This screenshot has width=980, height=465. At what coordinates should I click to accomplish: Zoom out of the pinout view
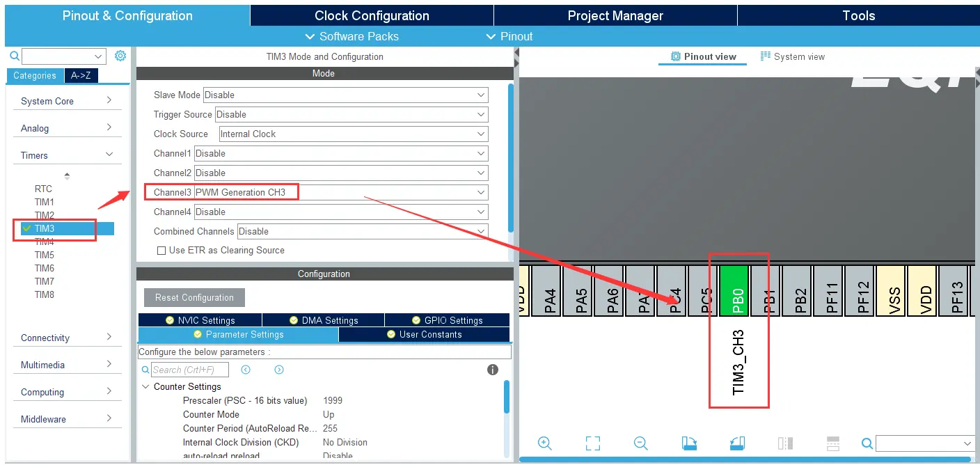tap(641, 443)
